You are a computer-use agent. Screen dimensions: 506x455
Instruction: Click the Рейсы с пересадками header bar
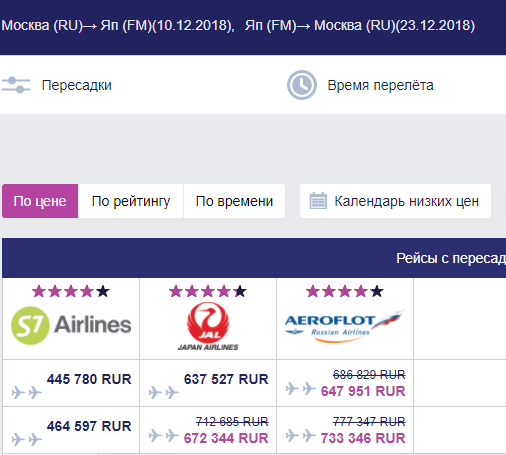pos(254,258)
